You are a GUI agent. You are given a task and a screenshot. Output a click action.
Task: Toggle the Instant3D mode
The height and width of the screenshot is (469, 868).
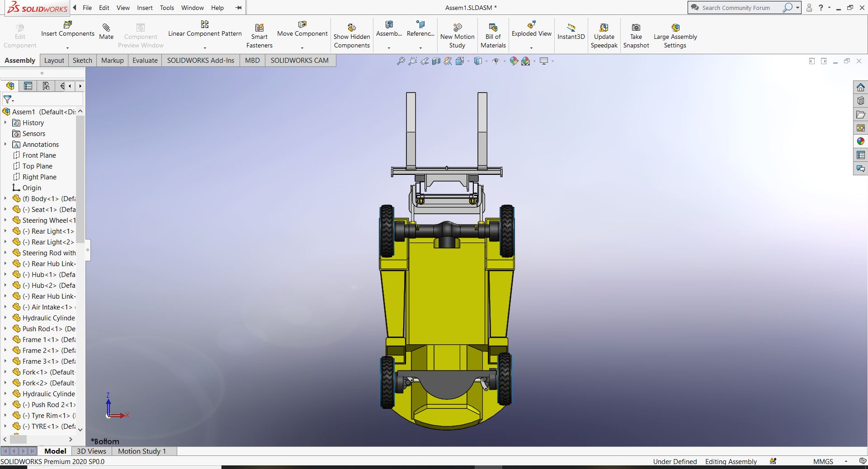(571, 28)
